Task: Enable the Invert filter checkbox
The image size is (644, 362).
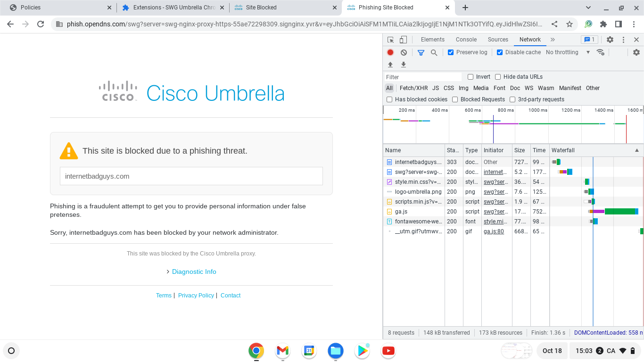Action: (x=471, y=77)
